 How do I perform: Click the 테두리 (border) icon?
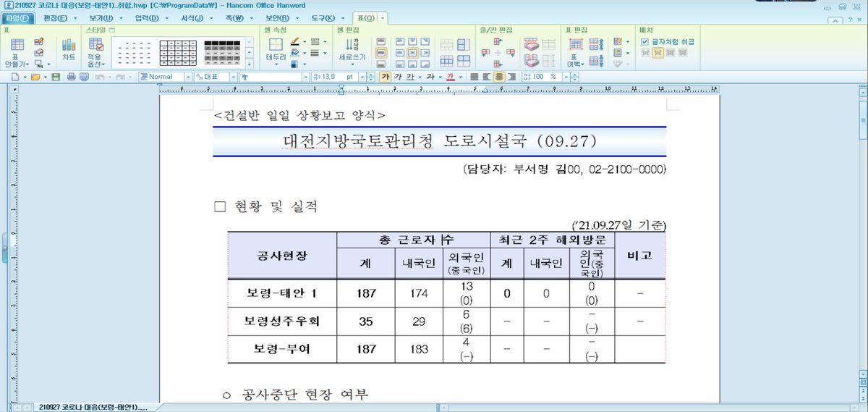point(276,50)
